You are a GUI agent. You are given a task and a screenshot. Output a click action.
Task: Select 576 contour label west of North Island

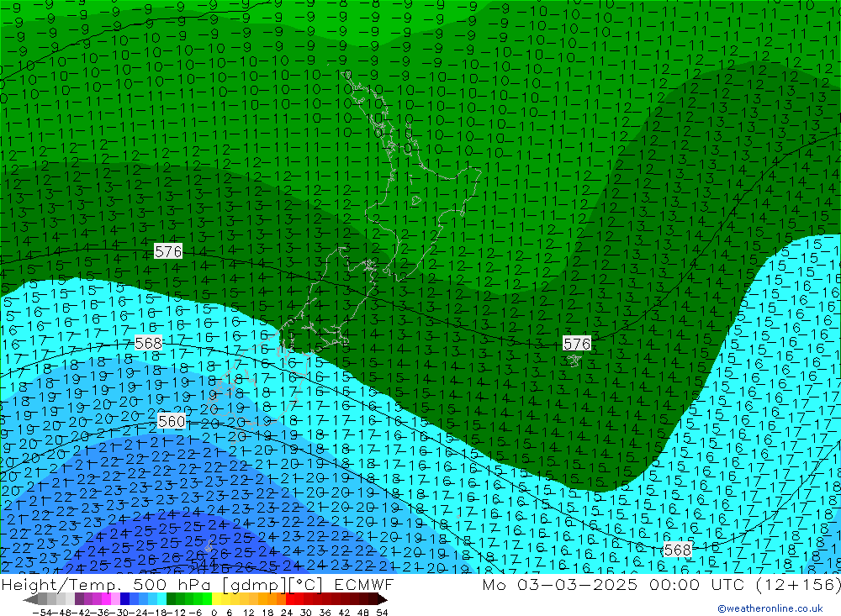(168, 251)
